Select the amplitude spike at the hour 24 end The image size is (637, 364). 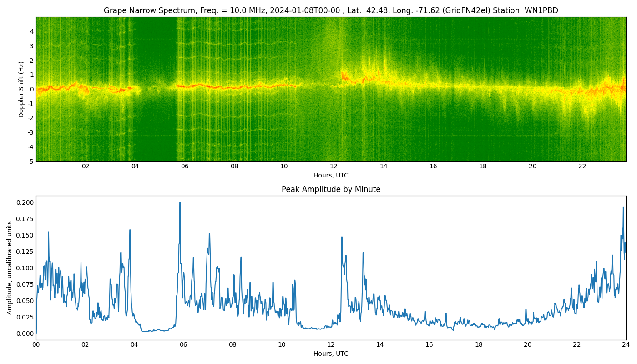coord(623,207)
